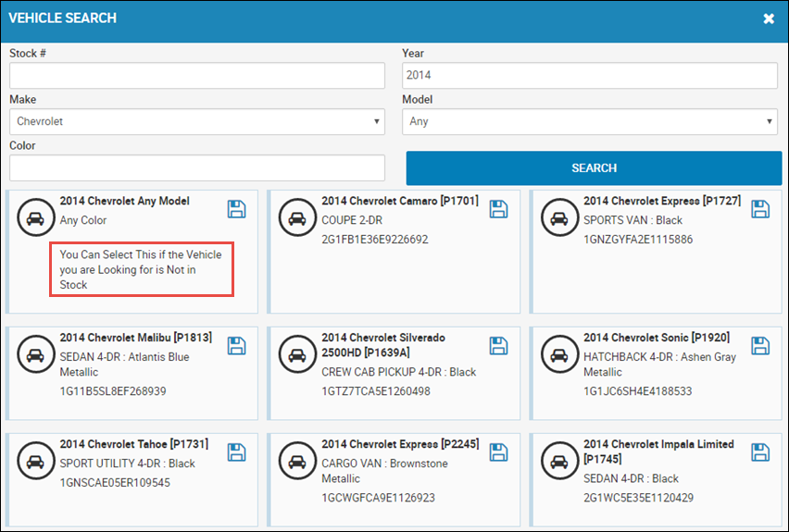Image resolution: width=789 pixels, height=532 pixels.
Task: Click 'SEDAN 4-DR : Atlantis Blue Metallic' text
Action: click(x=124, y=365)
